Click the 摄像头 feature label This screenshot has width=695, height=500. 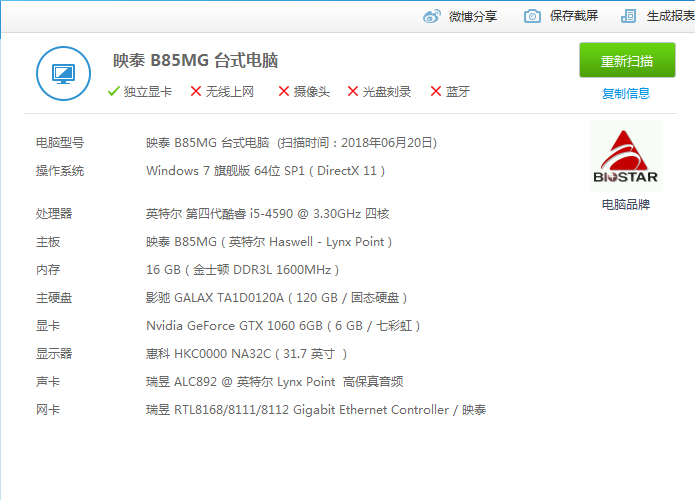(312, 92)
